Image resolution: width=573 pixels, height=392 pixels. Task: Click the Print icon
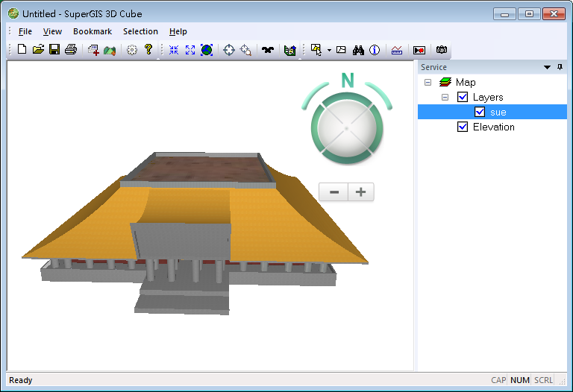[x=71, y=50]
